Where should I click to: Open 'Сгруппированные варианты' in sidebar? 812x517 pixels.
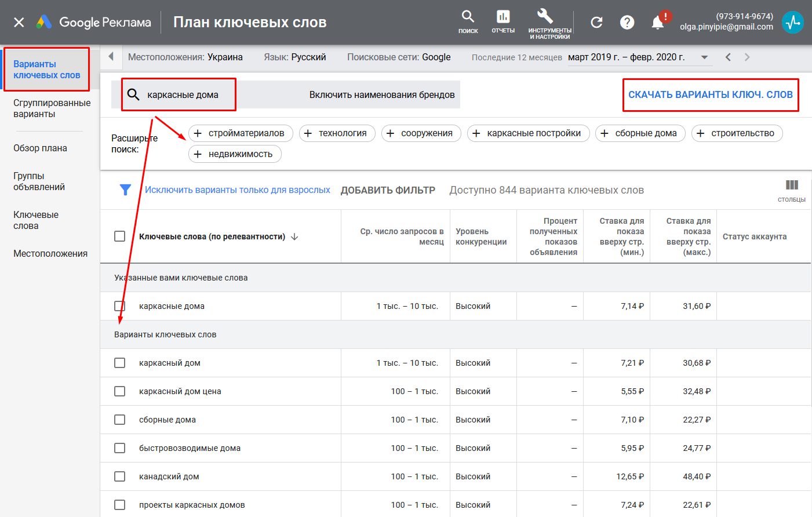pos(52,108)
